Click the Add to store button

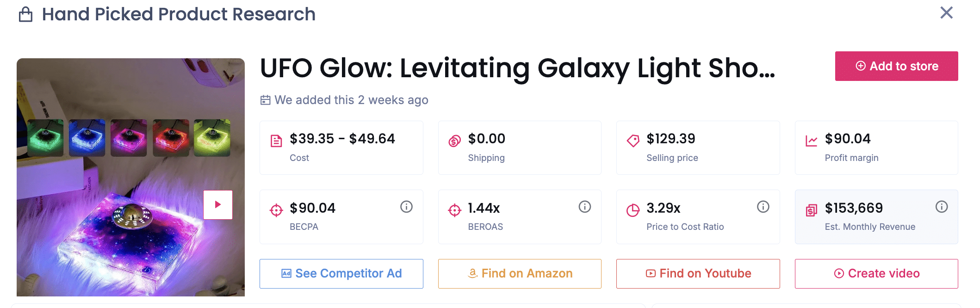tap(896, 66)
